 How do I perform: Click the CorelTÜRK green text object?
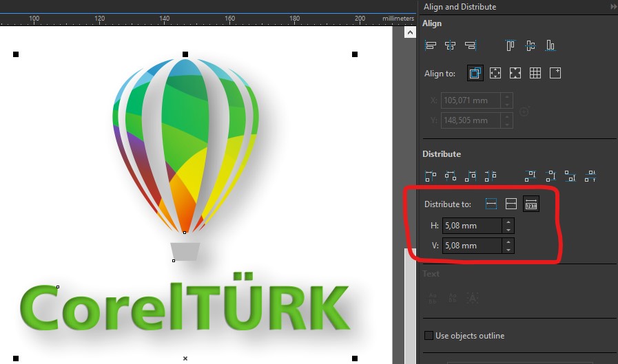tap(185, 303)
